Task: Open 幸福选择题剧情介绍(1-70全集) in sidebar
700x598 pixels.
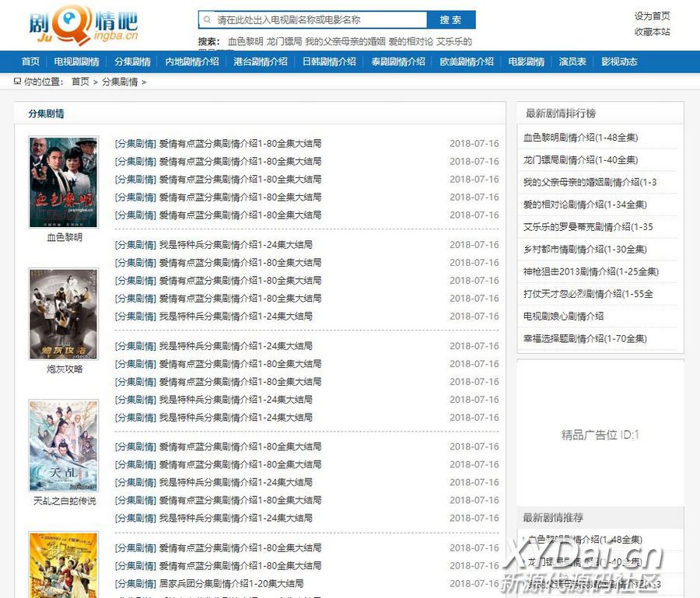Action: pos(585,339)
